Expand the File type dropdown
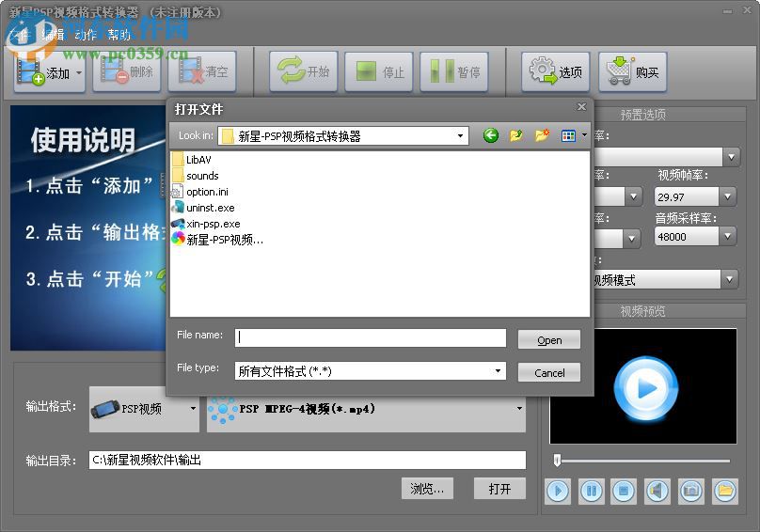 pyautogui.click(x=499, y=371)
